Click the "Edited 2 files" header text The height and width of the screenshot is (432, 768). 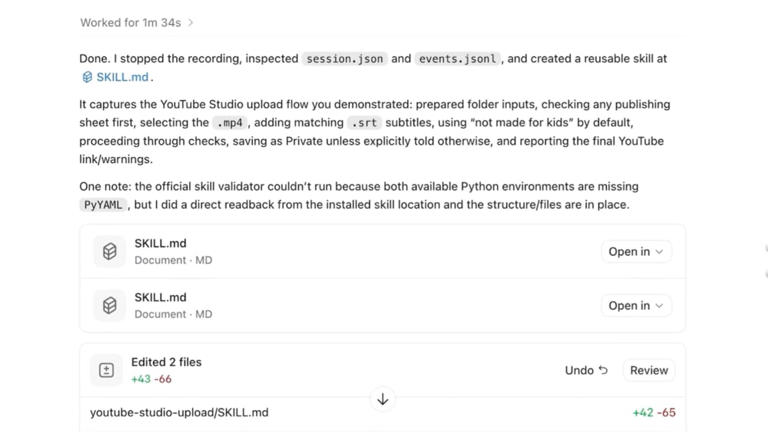(166, 362)
